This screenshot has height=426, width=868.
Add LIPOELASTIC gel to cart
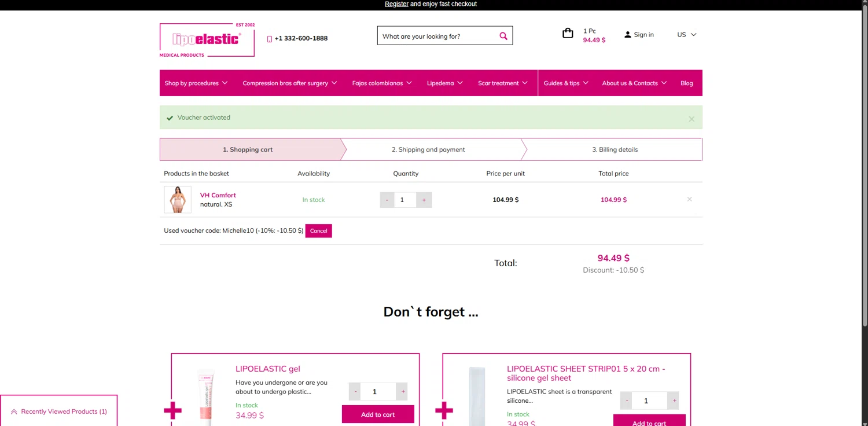(378, 414)
